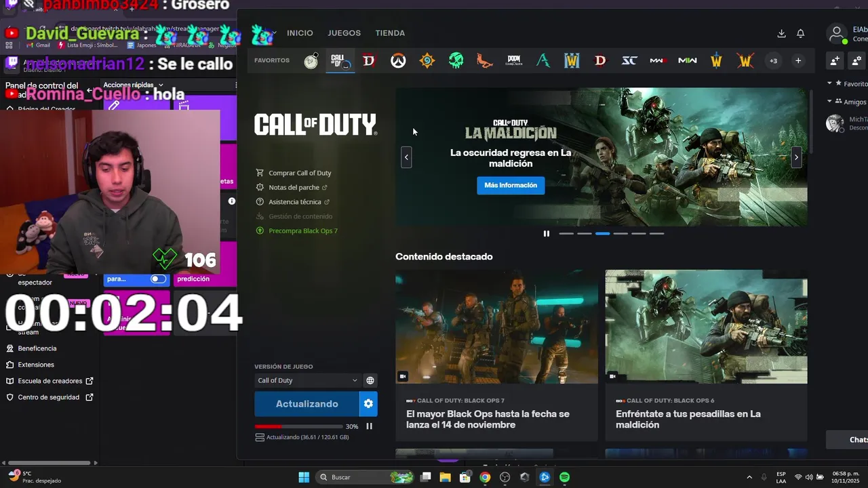Open the Microsoft Store taskbar icon
This screenshot has width=868, height=488.
pos(465,477)
